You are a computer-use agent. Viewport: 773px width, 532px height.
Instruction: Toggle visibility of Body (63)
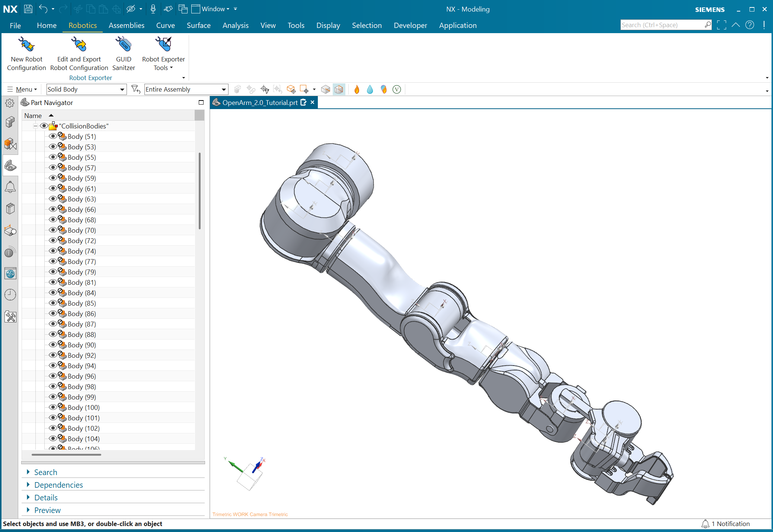(53, 199)
